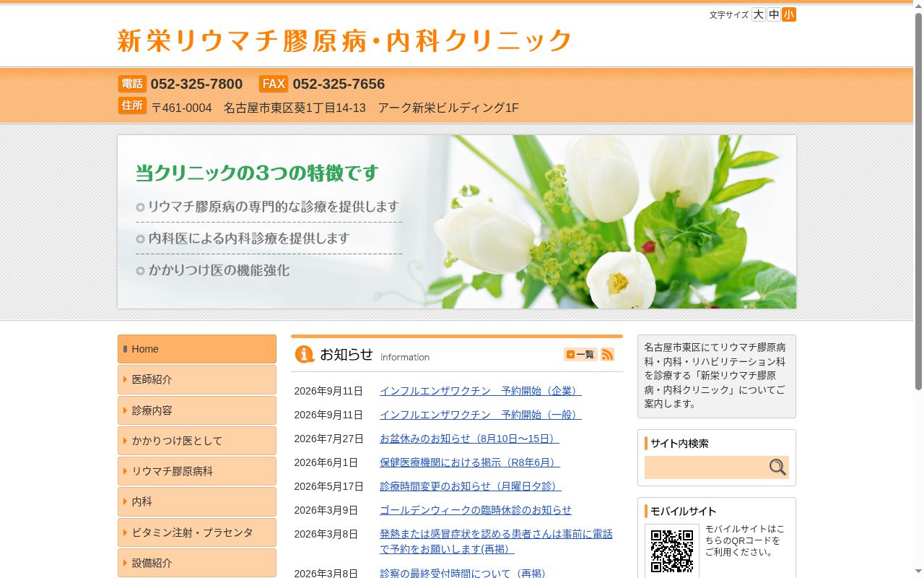The image size is (924, 578).
Task: Click the mobile site QR code
Action: [x=672, y=551]
